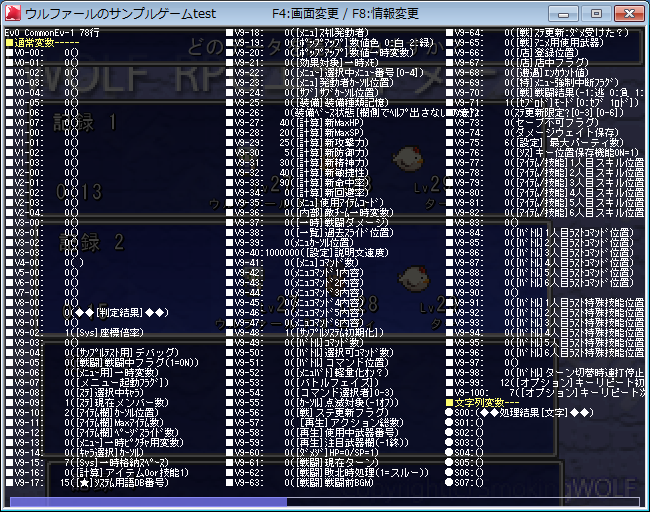Select V9-02 [Sys]座標倍率 variable row
650x512 pixels.
(75, 332)
